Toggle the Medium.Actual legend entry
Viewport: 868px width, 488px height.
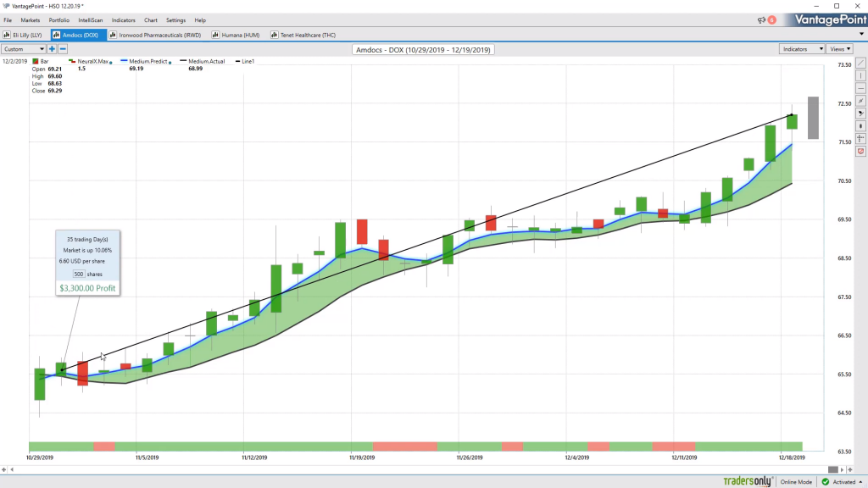(202, 61)
